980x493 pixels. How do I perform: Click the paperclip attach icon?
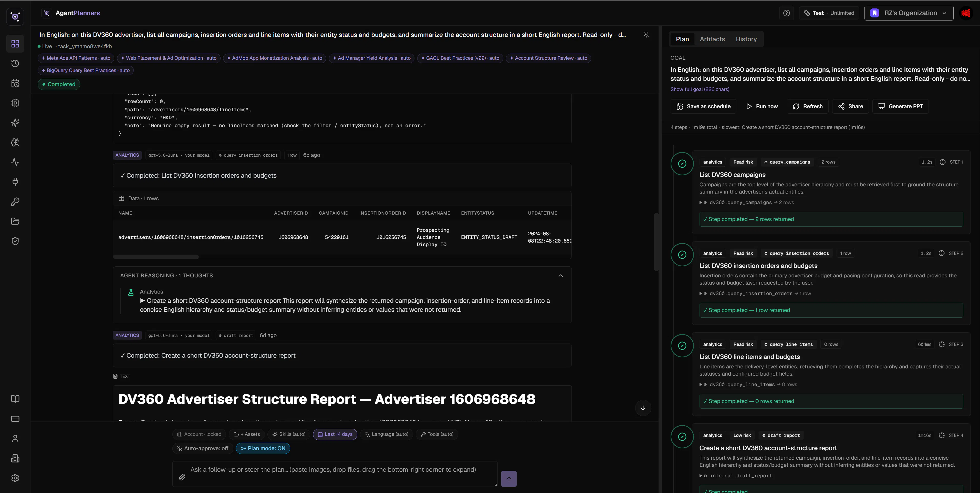point(182,477)
